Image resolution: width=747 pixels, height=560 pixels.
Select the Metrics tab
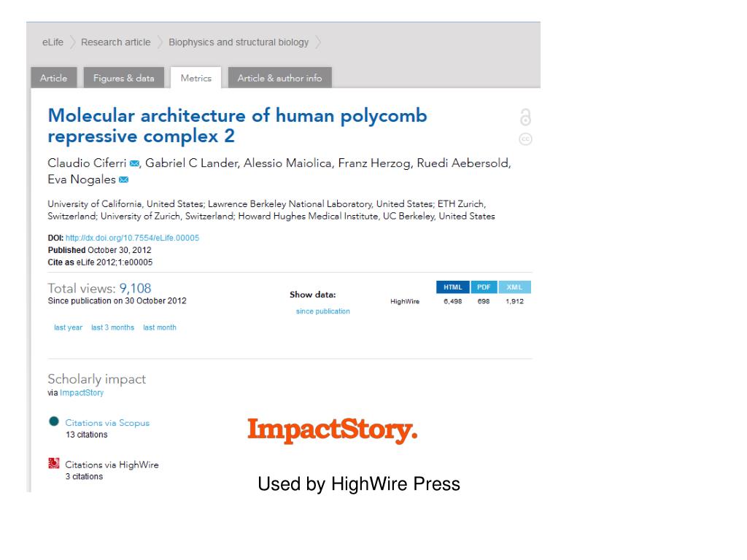196,77
